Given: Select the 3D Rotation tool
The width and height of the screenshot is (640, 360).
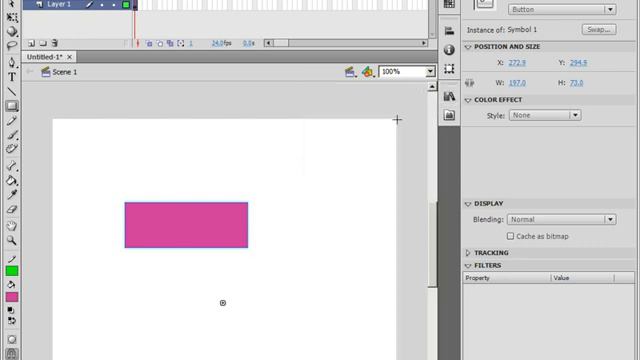Looking at the screenshot, I should (12, 31).
